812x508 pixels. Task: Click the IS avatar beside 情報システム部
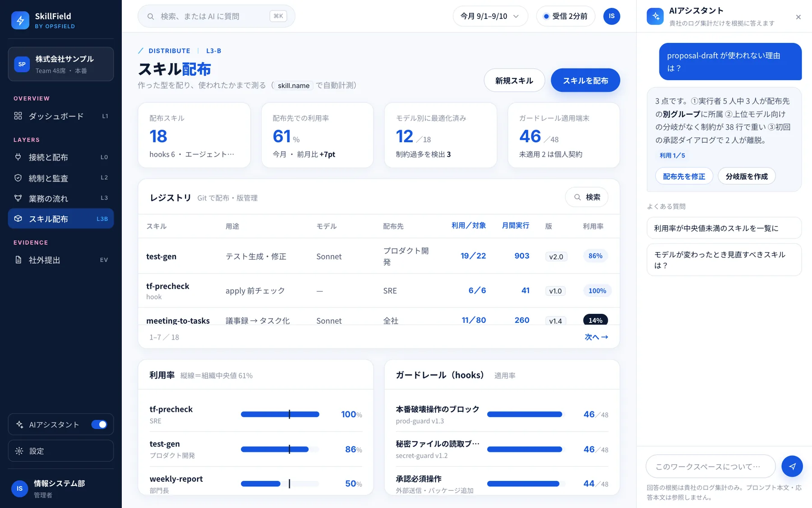19,489
